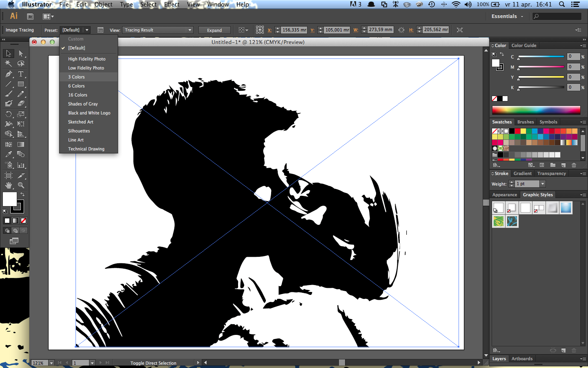The width and height of the screenshot is (588, 368).
Task: Enable Draw Behind mode
Action: (15, 231)
